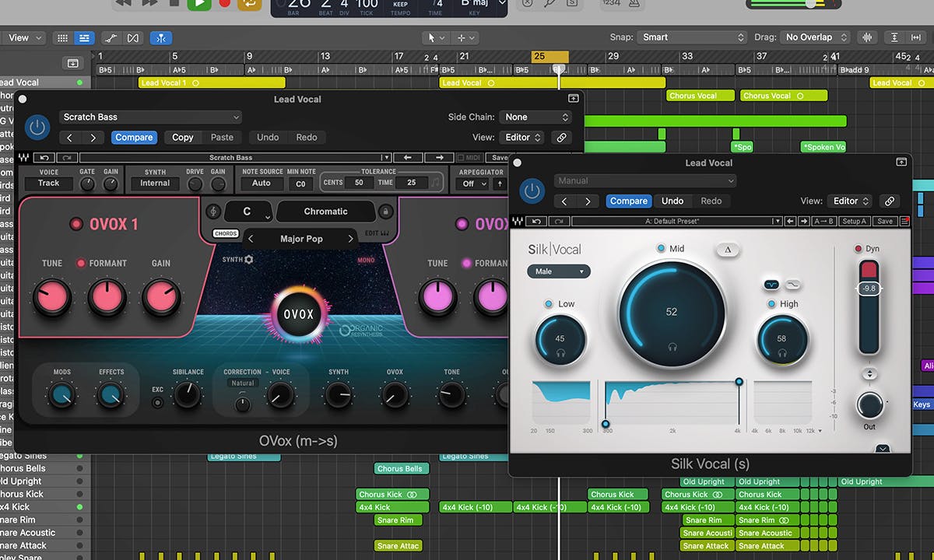Select next chord preset after Major Pop
This screenshot has height=560, width=934.
(x=350, y=239)
